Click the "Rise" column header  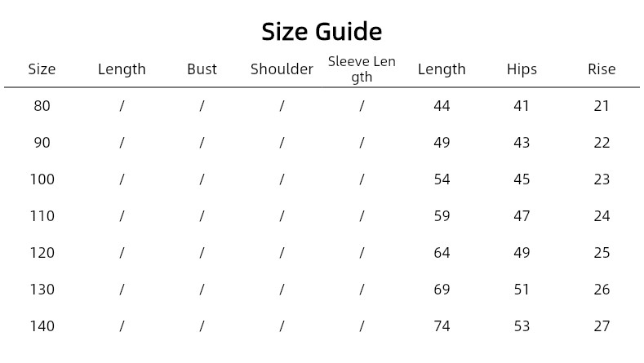point(602,69)
